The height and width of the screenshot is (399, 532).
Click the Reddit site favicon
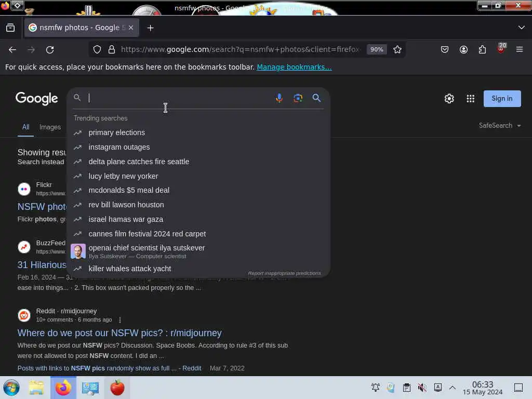pyautogui.click(x=24, y=315)
